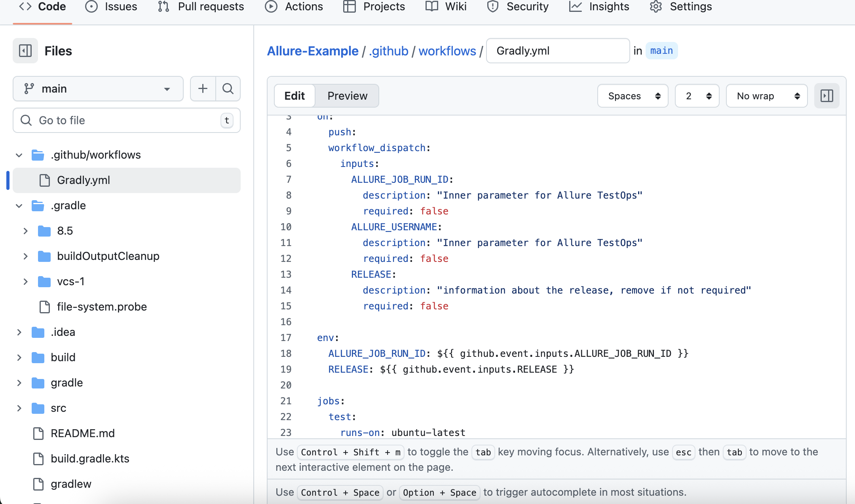Click the Go to file input field
This screenshot has height=504, width=855.
[119, 120]
